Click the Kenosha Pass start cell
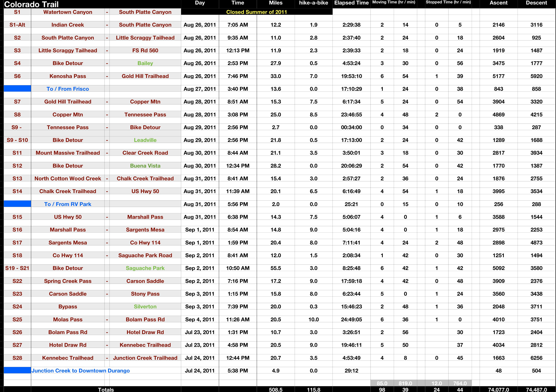556x392 pixels. (68, 76)
